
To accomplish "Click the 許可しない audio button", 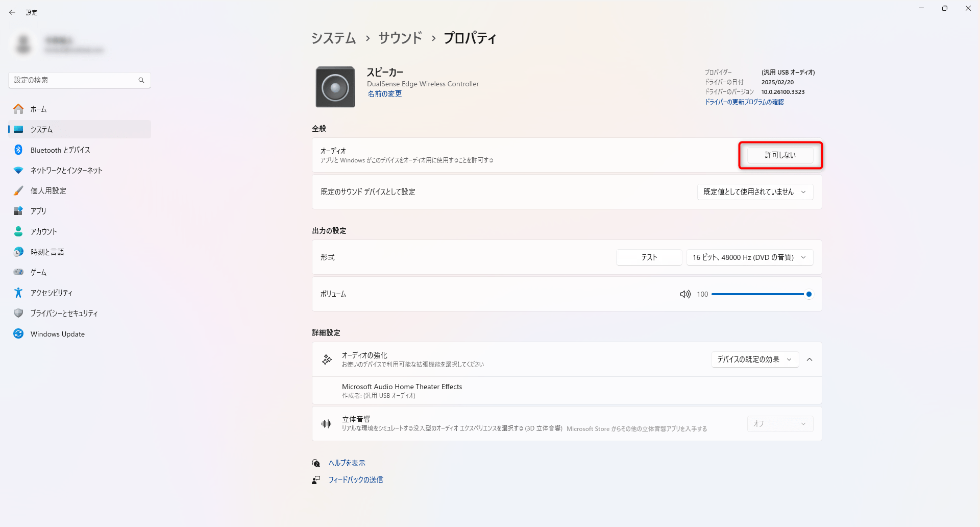I will click(x=780, y=155).
